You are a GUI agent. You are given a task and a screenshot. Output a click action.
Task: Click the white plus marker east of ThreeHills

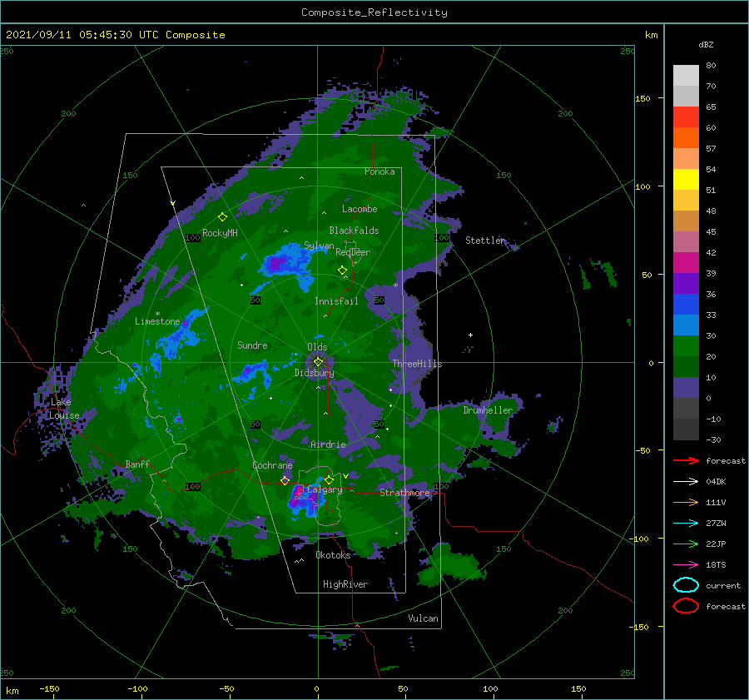coord(470,335)
